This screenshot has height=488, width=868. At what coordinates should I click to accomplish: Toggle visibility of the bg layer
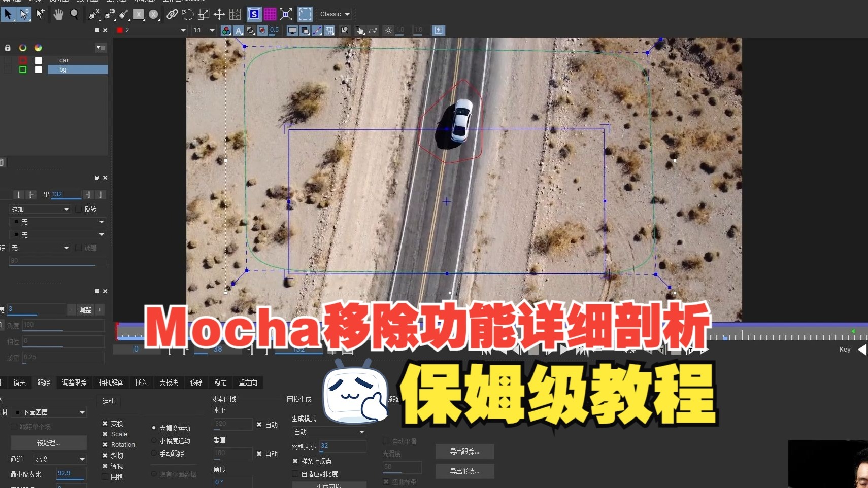point(38,69)
